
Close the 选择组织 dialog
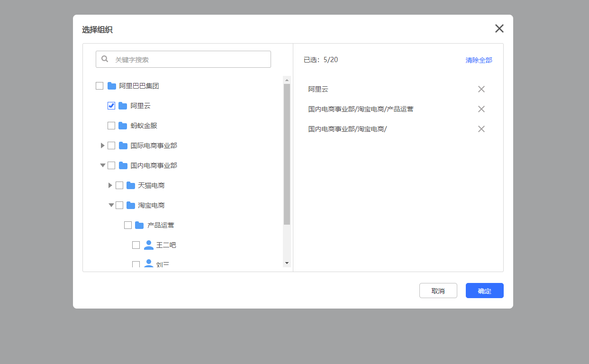[499, 28]
